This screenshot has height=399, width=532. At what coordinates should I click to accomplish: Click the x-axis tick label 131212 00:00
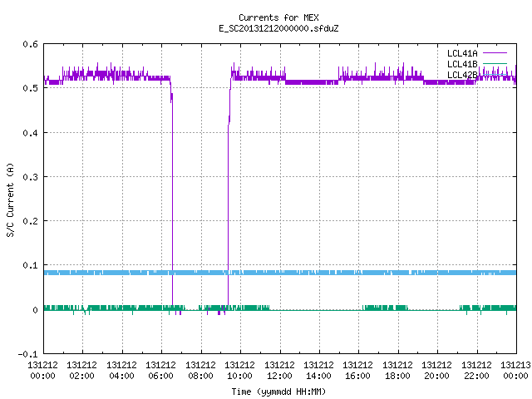click(42, 371)
